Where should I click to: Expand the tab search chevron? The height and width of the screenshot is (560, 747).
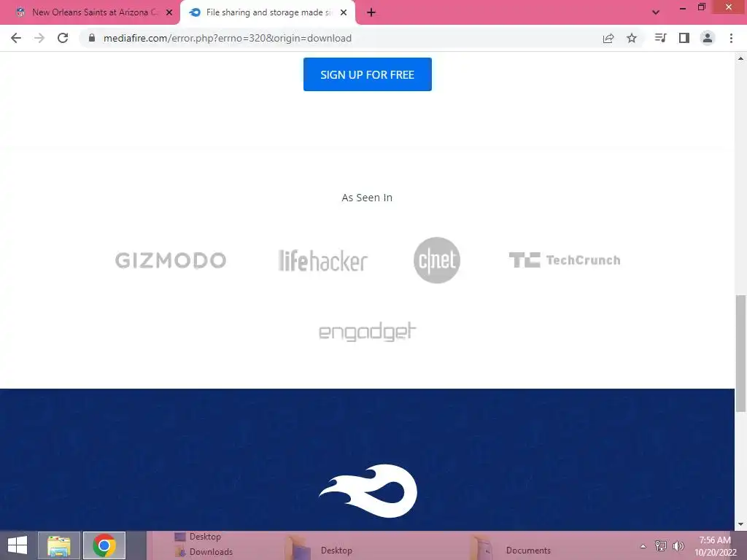pos(656,12)
